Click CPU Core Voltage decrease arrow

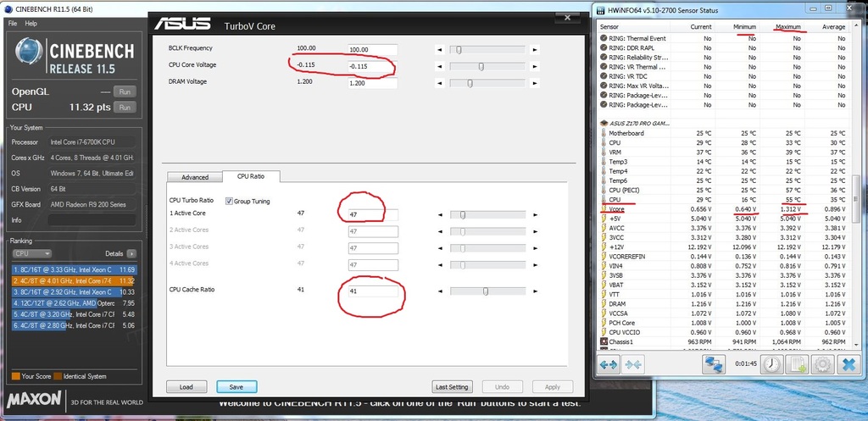point(440,67)
